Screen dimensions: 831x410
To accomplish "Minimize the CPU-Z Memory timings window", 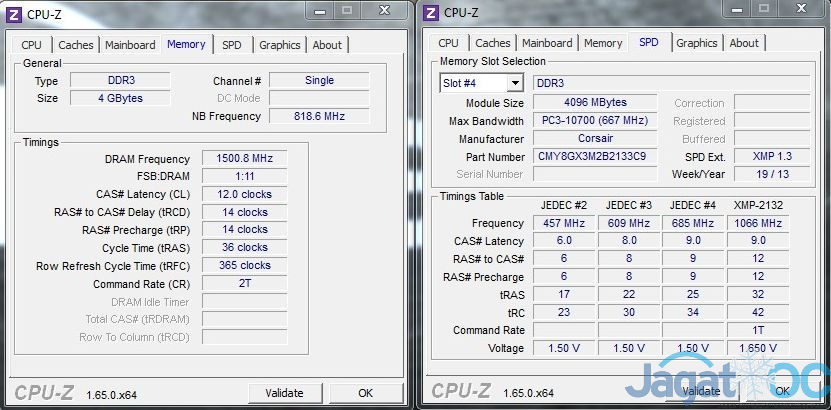I will click(x=319, y=10).
